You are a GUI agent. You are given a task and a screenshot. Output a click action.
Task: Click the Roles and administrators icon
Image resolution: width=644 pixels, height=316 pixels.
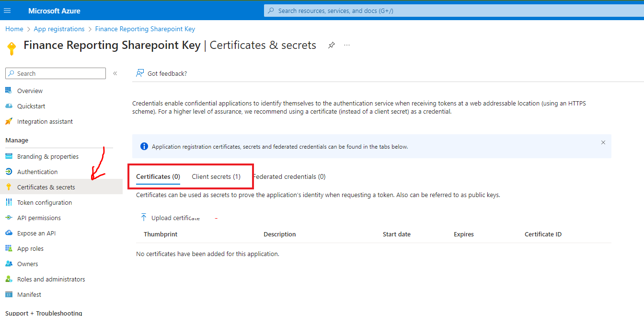[9, 279]
